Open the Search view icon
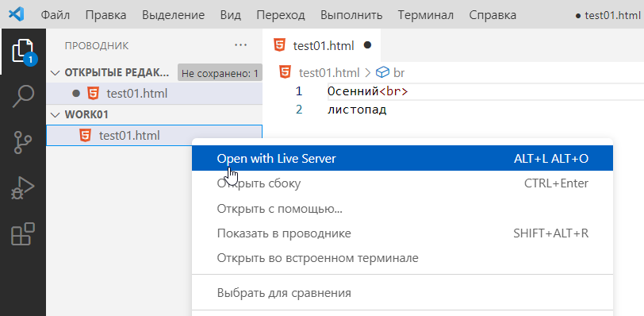The image size is (644, 316). (x=23, y=97)
